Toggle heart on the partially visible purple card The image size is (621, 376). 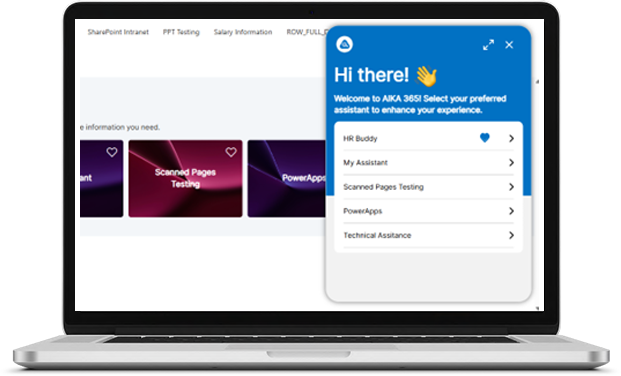coord(112,152)
